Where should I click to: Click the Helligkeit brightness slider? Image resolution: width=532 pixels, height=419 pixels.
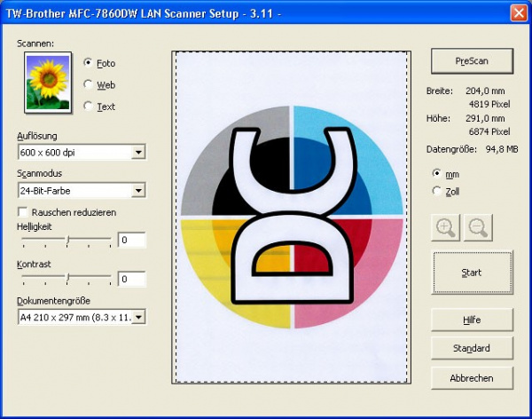[x=66, y=240]
